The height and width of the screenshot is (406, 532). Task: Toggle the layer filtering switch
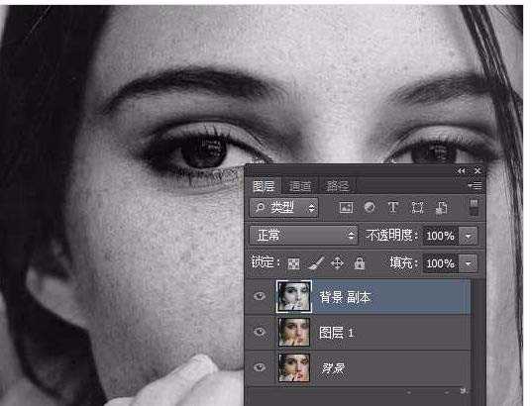pyautogui.click(x=474, y=207)
